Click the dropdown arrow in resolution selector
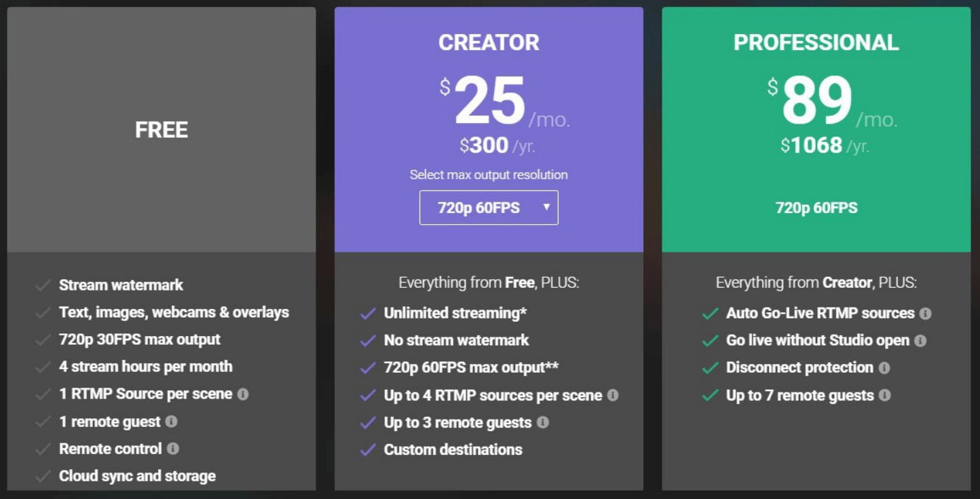The width and height of the screenshot is (980, 499). coord(546,207)
